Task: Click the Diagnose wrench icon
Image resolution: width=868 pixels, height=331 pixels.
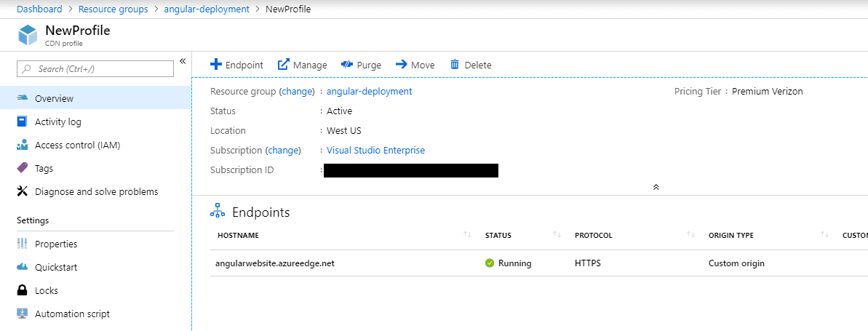Action: tap(22, 191)
